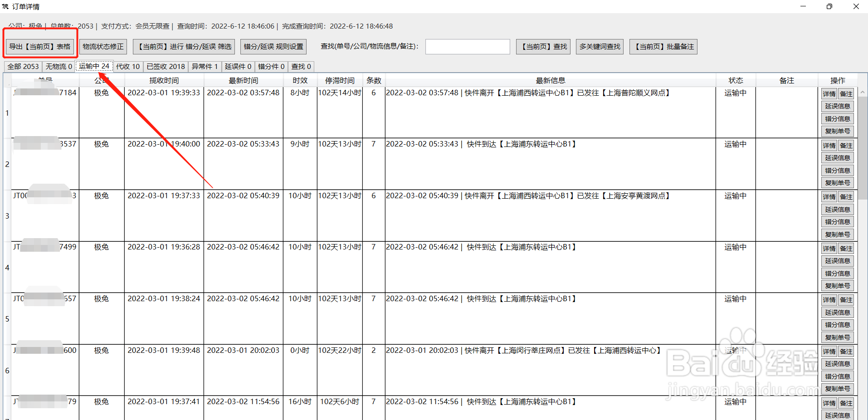
Task: Open the 错分件 0 tab
Action: coord(271,67)
